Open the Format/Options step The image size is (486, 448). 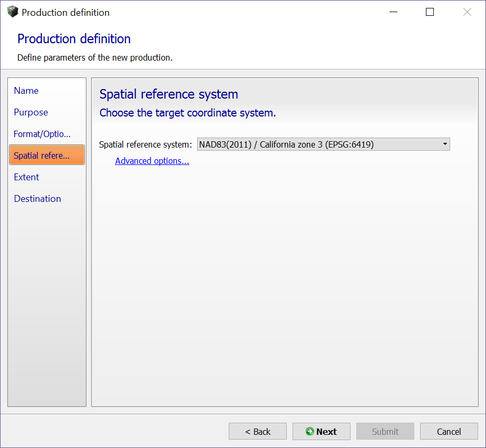[x=42, y=134]
